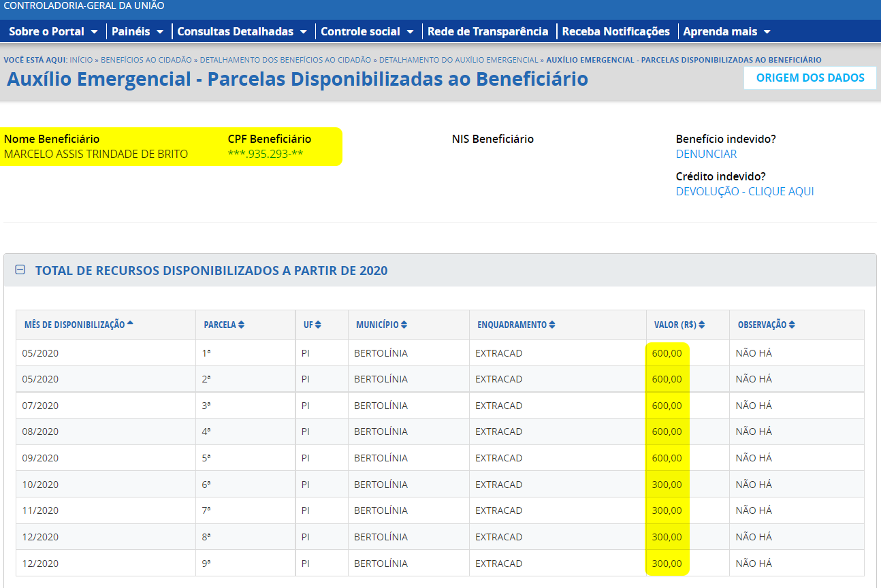Click the ORIGEM DOS DADOS button

(x=810, y=78)
